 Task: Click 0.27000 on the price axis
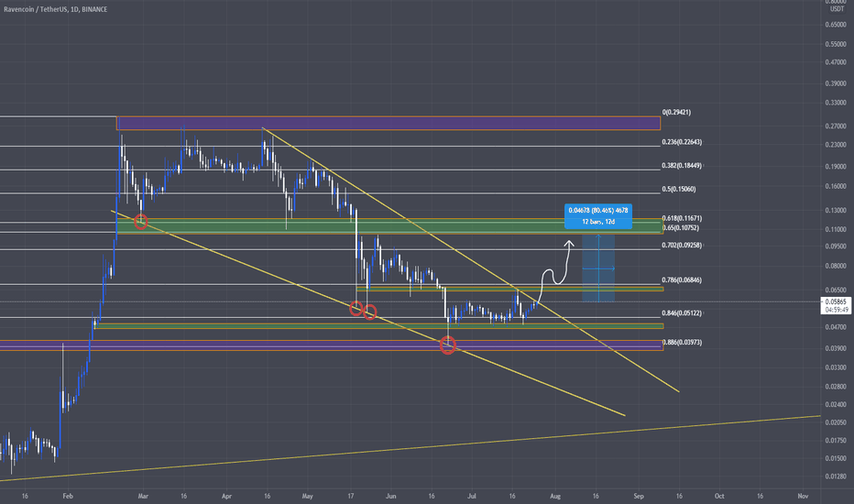(836, 126)
